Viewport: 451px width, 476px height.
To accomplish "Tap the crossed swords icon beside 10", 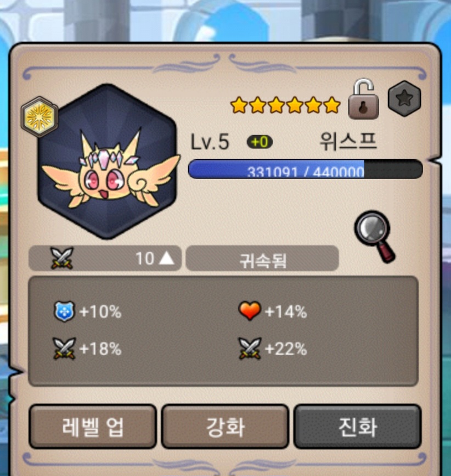I will point(62,258).
